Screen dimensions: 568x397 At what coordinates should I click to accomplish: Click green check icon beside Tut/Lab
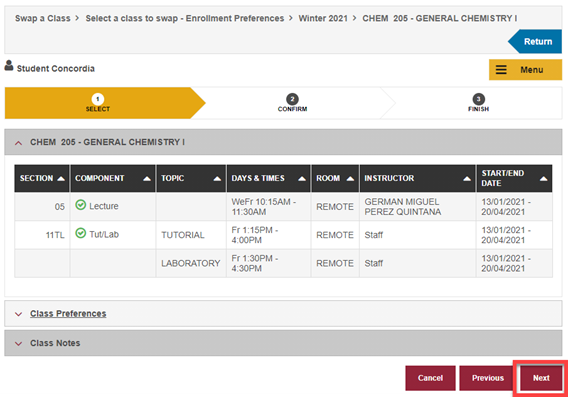click(80, 233)
